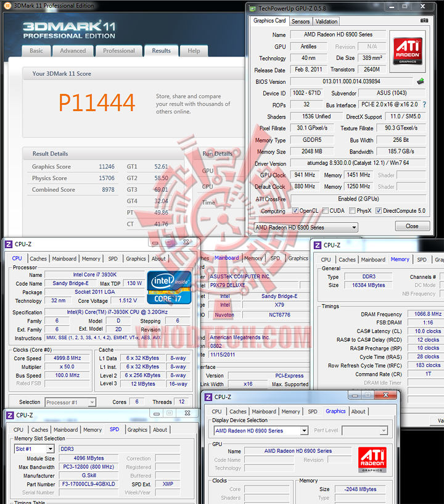This screenshot has width=444, height=504.
Task: Toggle the PhysX checkbox in GPU-Z
Action: [353, 210]
